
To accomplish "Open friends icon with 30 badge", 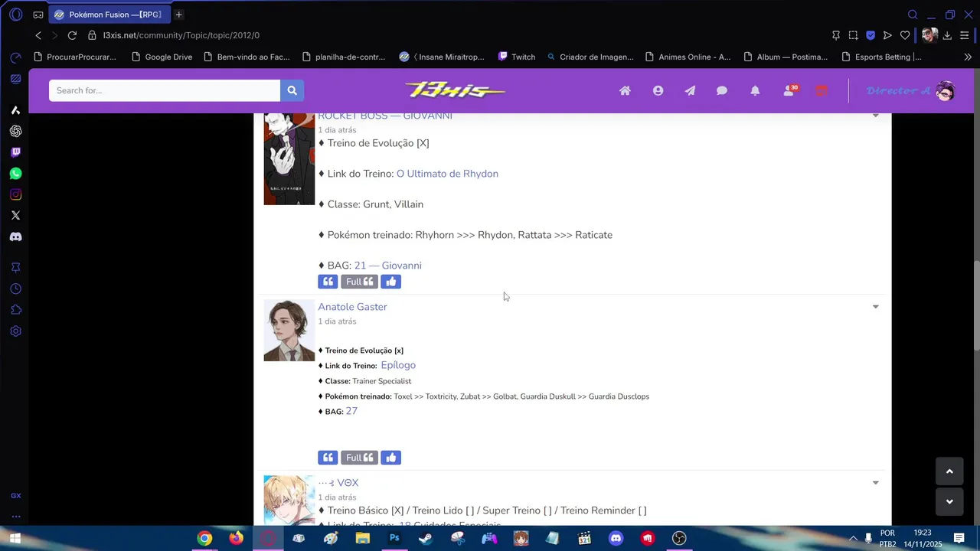I will [789, 90].
